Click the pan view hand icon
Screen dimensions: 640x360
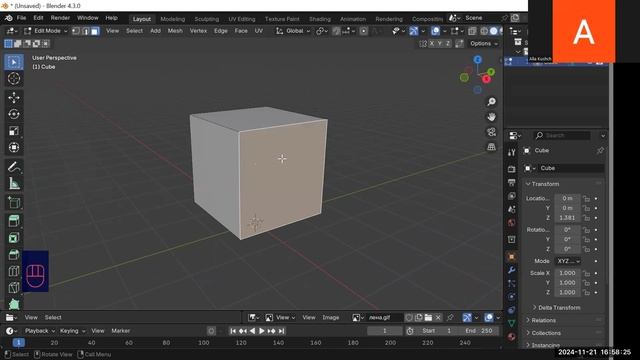(x=491, y=117)
